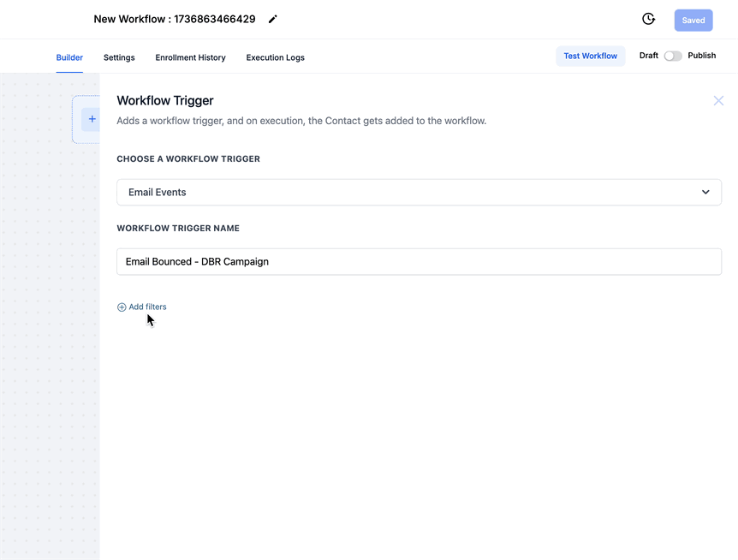Open the workflow trigger dropdown showing Email Events
738x560 pixels.
click(419, 192)
